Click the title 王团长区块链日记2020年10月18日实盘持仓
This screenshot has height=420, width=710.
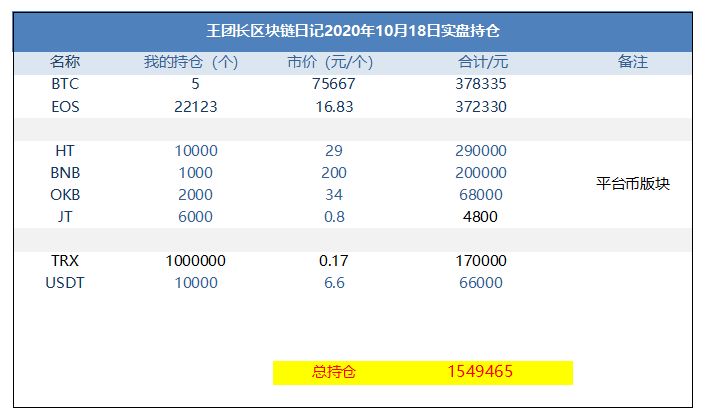(353, 31)
